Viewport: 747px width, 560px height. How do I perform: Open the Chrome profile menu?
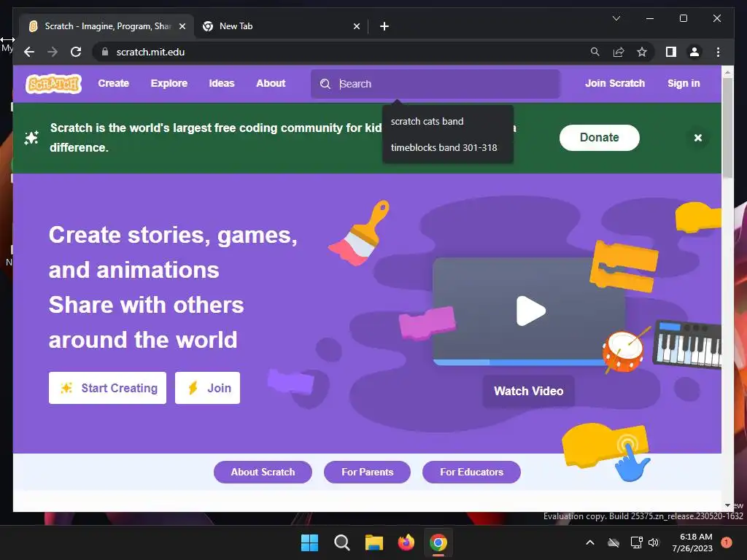click(x=694, y=52)
